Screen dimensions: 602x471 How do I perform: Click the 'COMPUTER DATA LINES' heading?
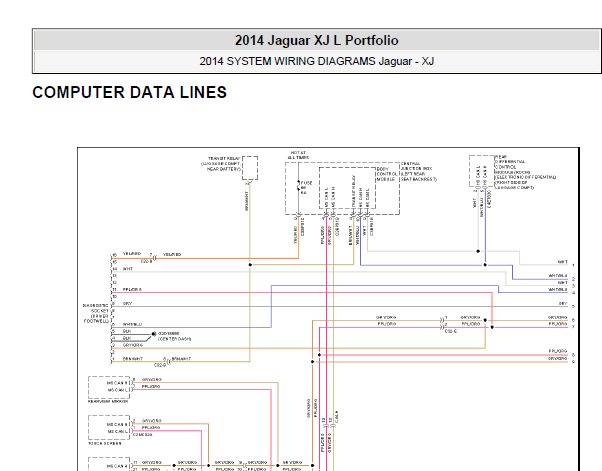pyautogui.click(x=130, y=93)
